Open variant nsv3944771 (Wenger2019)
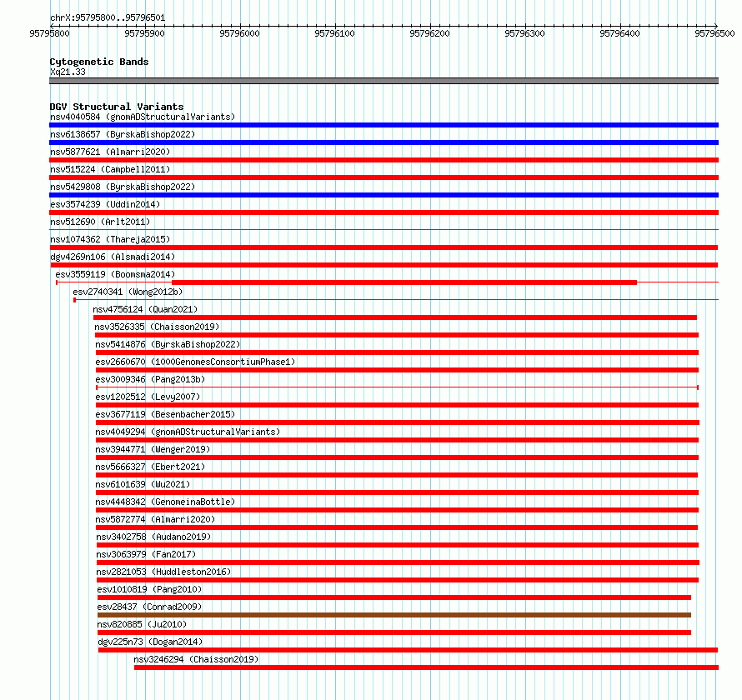This screenshot has height=700, width=742. (153, 449)
